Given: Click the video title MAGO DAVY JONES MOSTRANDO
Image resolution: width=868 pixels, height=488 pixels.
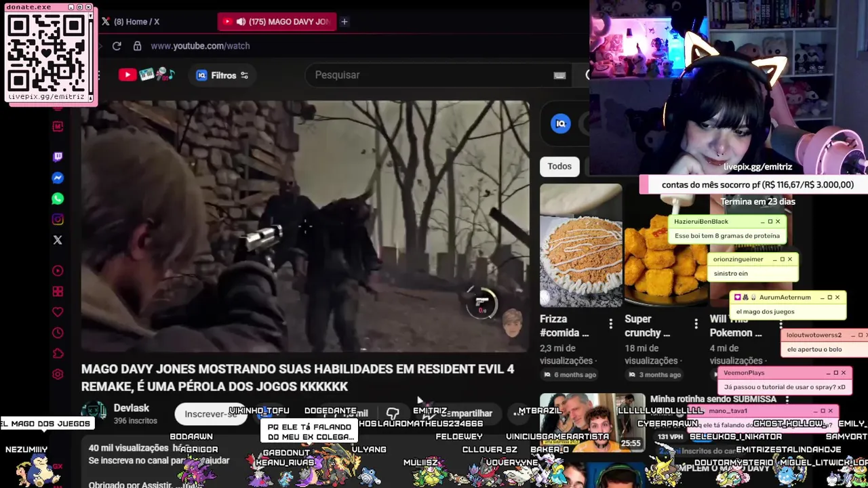Looking at the screenshot, I should point(298,378).
